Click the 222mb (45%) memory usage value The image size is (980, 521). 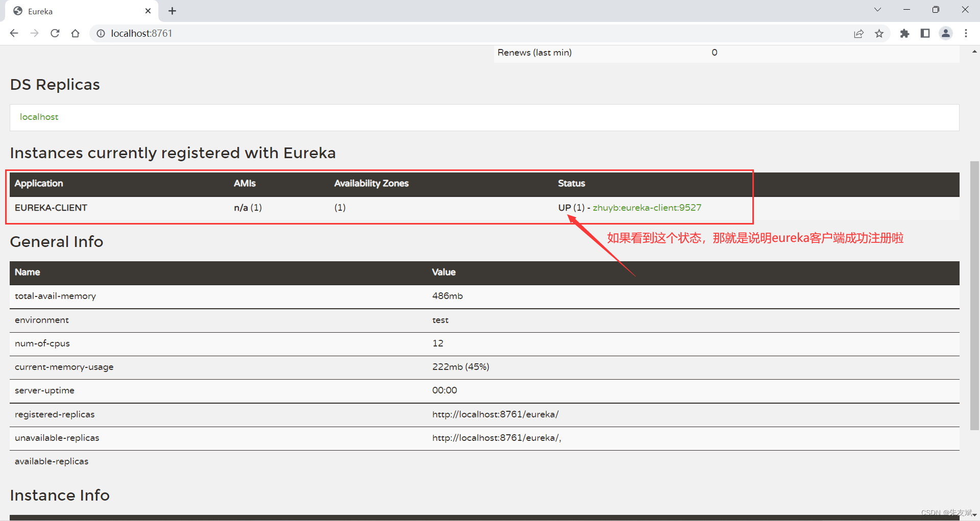[x=460, y=367]
